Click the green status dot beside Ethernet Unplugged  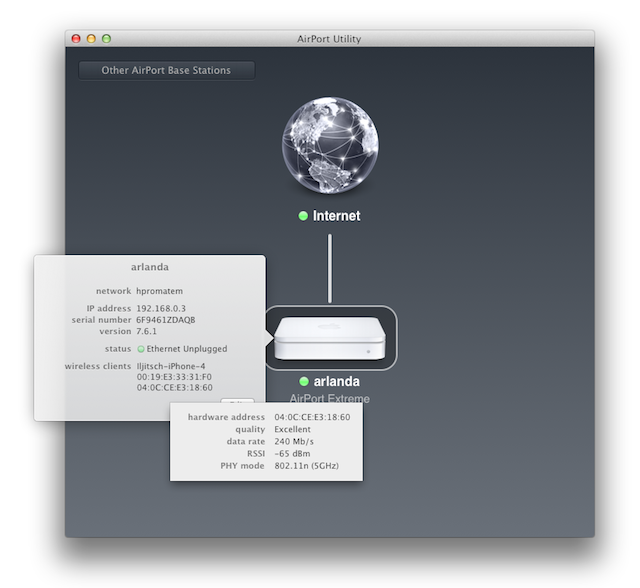[x=141, y=349]
